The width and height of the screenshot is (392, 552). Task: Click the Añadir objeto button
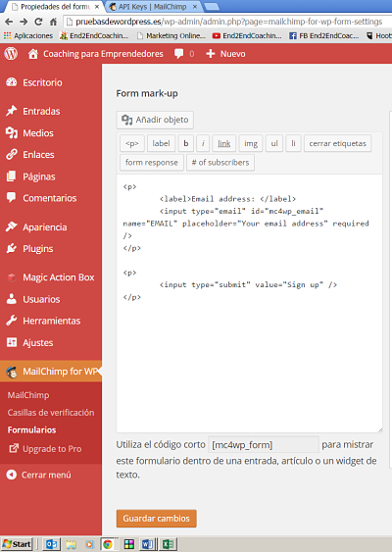155,120
